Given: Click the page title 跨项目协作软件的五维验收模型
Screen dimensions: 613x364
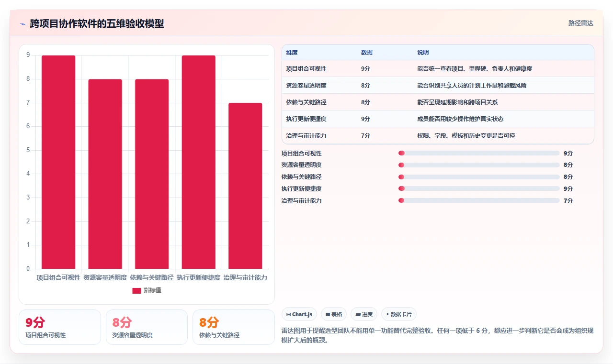Looking at the screenshot, I should click(97, 24).
